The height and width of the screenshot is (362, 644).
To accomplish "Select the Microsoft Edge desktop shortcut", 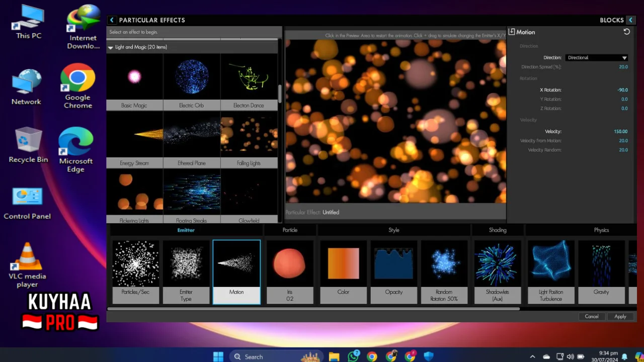I will click(76, 150).
